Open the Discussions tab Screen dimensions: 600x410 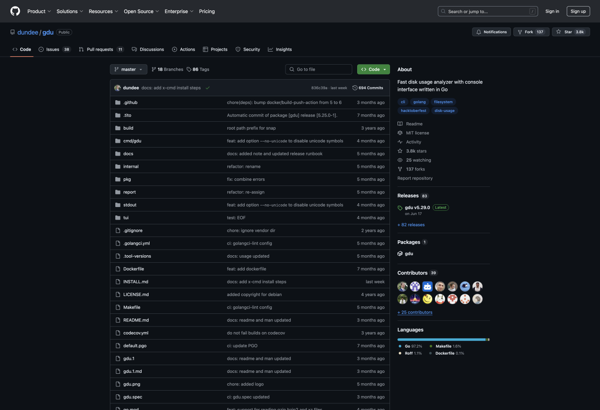tap(148, 49)
